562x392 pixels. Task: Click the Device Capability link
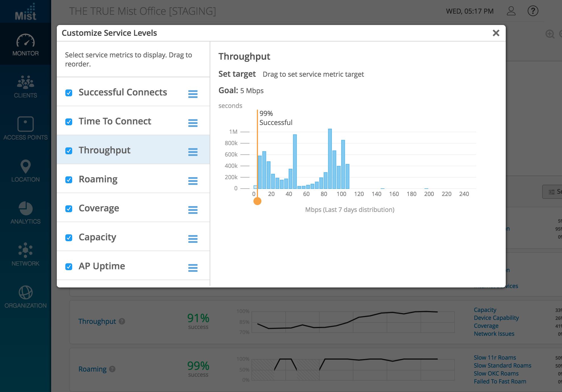[496, 318]
